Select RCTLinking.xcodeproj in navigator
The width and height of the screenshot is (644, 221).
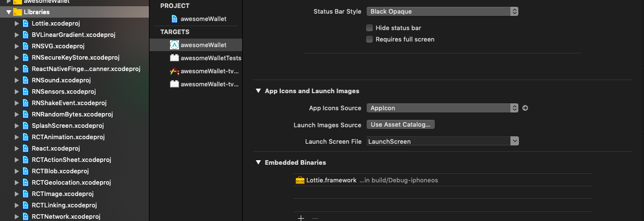(74, 205)
